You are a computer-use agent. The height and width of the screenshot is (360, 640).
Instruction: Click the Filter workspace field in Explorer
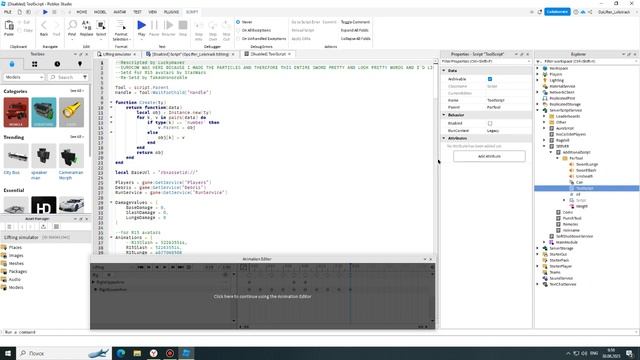pyautogui.click(x=588, y=61)
